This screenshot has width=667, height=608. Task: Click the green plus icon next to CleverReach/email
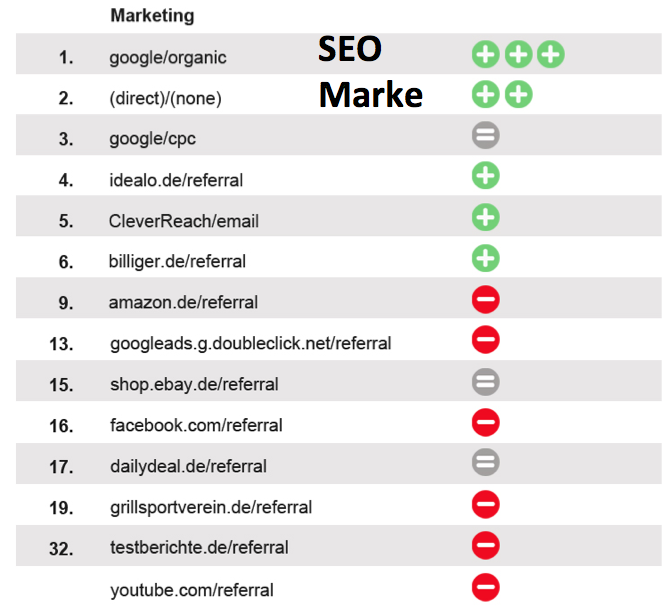486,218
